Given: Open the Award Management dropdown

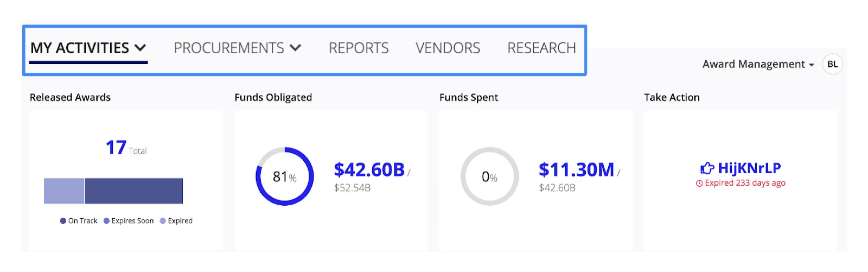Looking at the screenshot, I should pyautogui.click(x=758, y=64).
